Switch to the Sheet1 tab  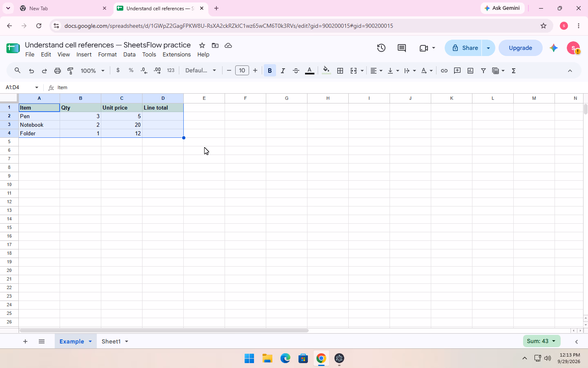pos(111,341)
